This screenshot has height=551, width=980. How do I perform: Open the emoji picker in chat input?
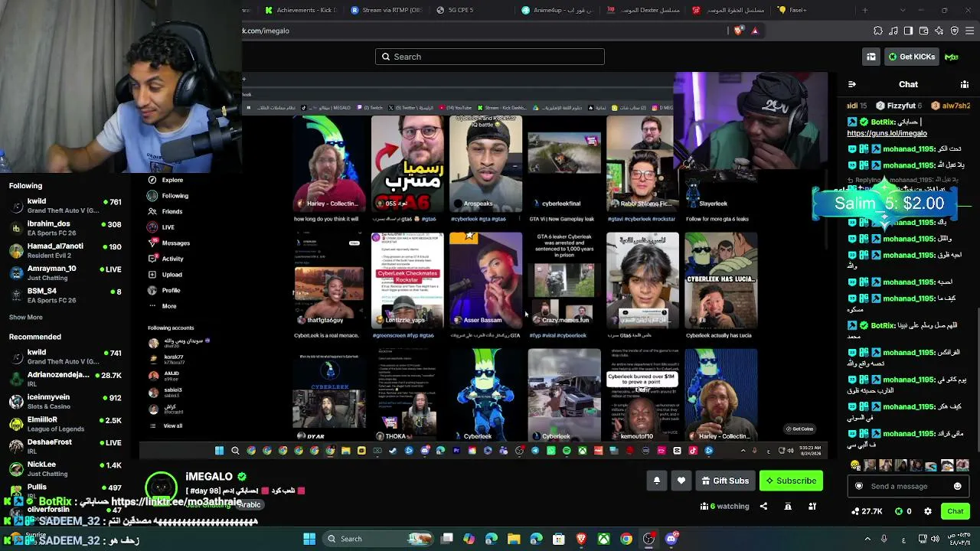coord(958,486)
